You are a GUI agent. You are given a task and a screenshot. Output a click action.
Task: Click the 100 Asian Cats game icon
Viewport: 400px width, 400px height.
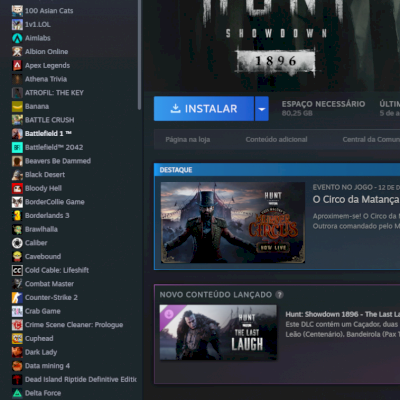pos(17,11)
